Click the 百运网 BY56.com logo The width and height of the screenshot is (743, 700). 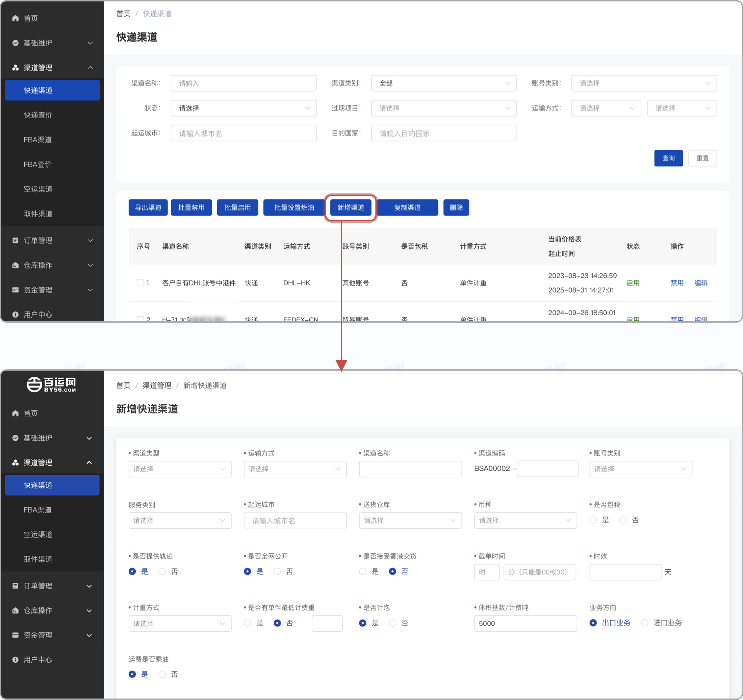52,384
